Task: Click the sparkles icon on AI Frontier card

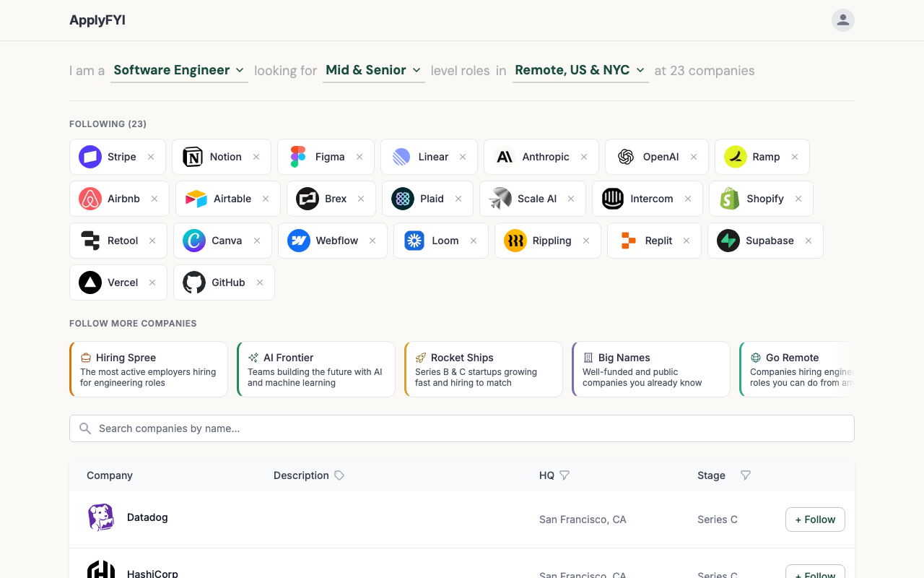Action: pos(253,357)
